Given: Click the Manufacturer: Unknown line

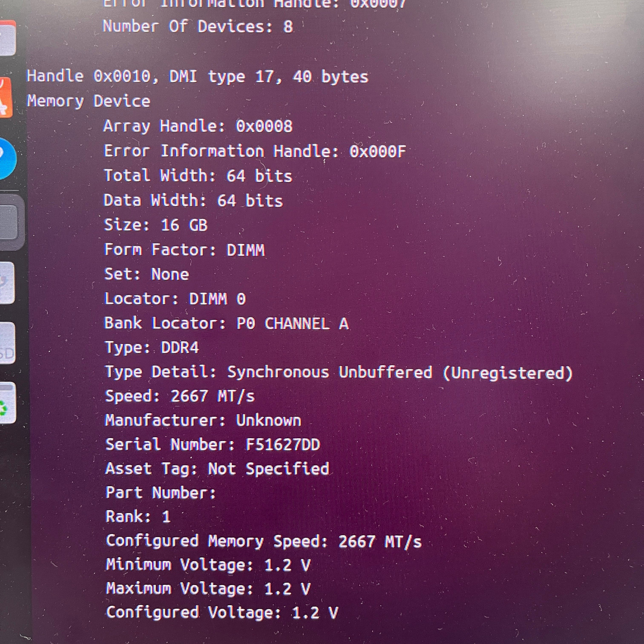Looking at the screenshot, I should pyautogui.click(x=203, y=420).
